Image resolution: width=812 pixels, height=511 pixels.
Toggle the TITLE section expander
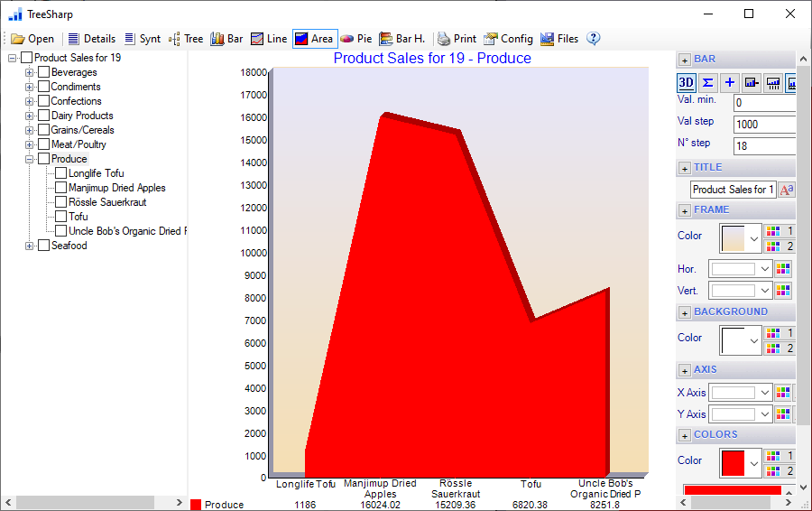pos(685,169)
